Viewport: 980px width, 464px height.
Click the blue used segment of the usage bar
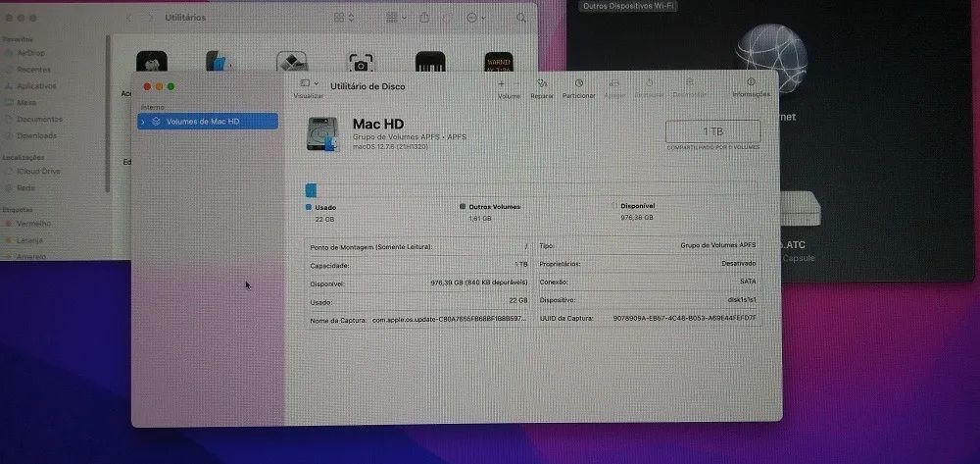coord(311,190)
